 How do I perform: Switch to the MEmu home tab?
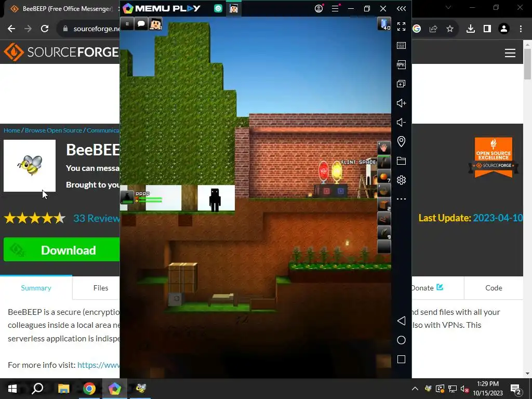(218, 9)
